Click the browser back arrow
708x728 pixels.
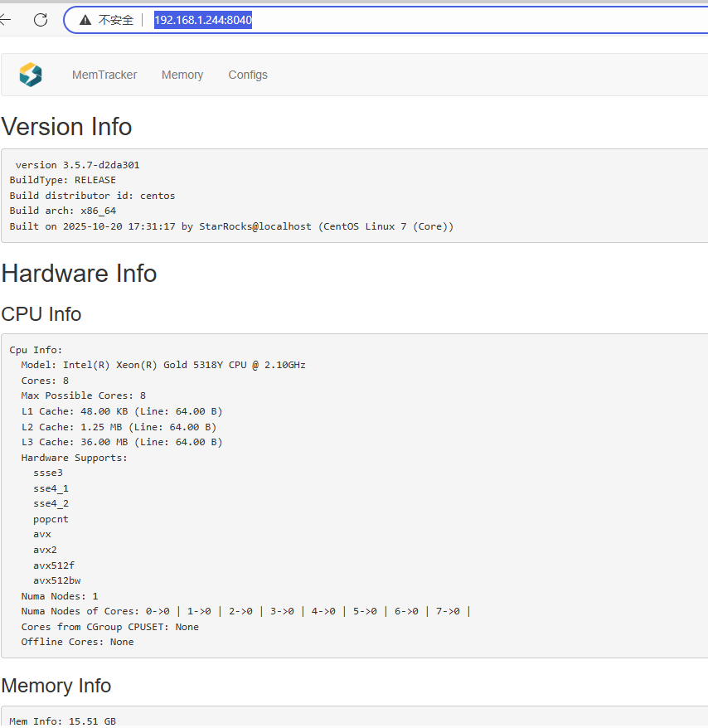(5, 20)
